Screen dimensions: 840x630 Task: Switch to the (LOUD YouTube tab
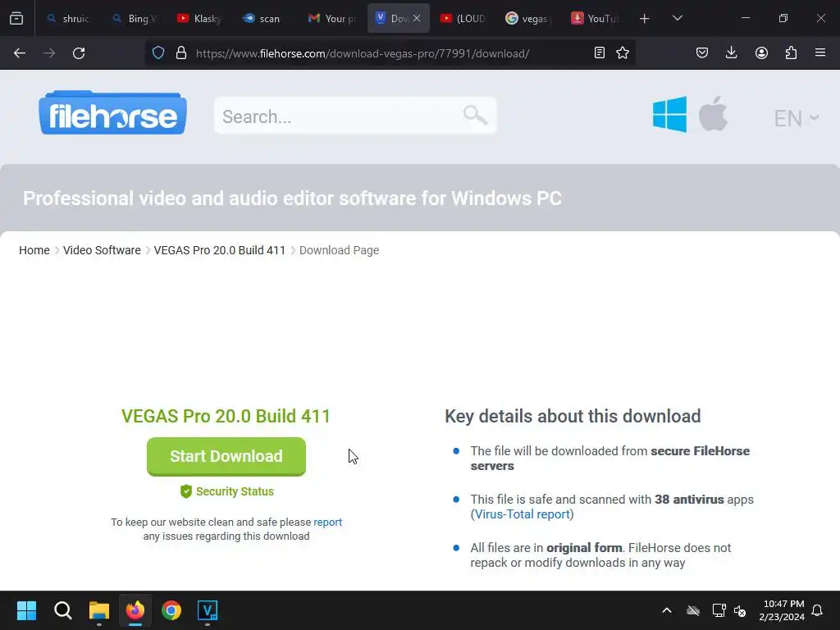[463, 18]
